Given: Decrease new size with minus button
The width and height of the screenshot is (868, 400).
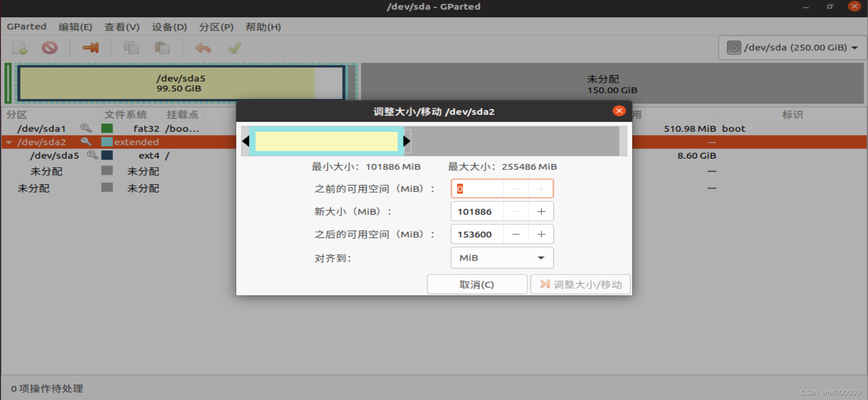Looking at the screenshot, I should point(516,212).
